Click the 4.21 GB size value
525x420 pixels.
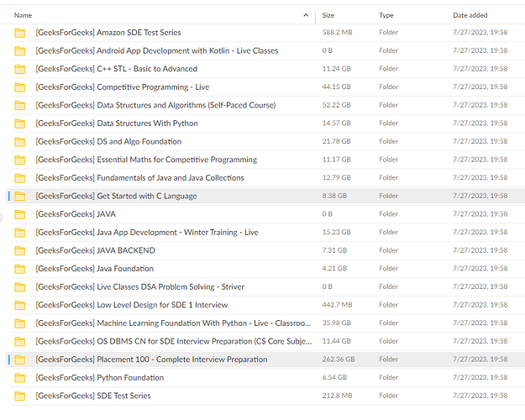point(334,268)
